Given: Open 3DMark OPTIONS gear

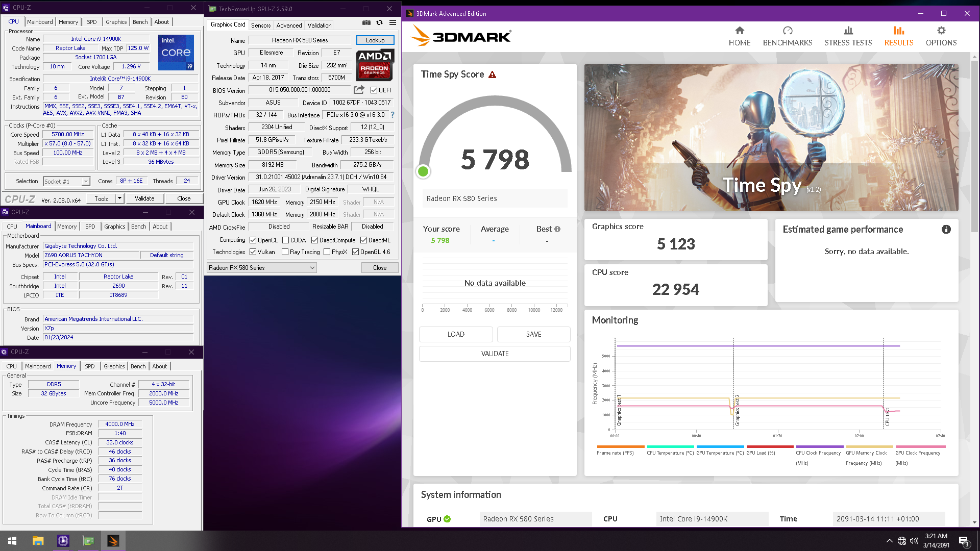Looking at the screenshot, I should (941, 31).
